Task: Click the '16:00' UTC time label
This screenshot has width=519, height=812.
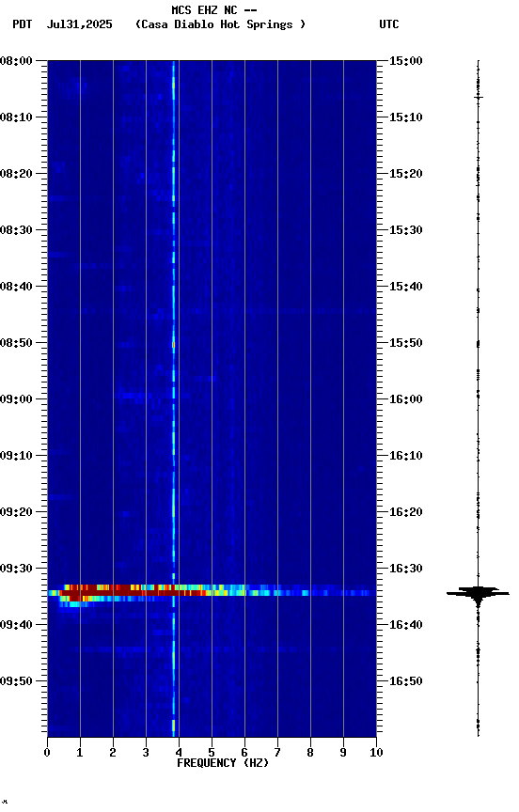Action: 406,399
